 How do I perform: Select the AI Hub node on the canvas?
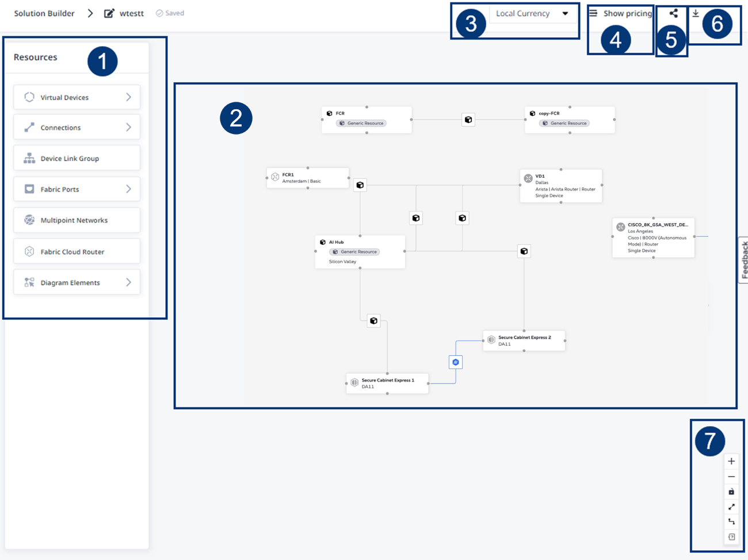click(360, 251)
